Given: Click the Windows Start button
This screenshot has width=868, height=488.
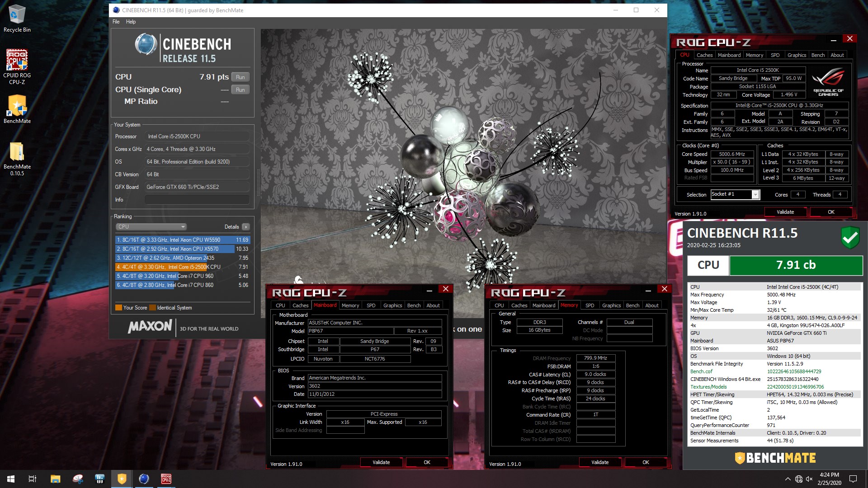Looking at the screenshot, I should point(11,479).
